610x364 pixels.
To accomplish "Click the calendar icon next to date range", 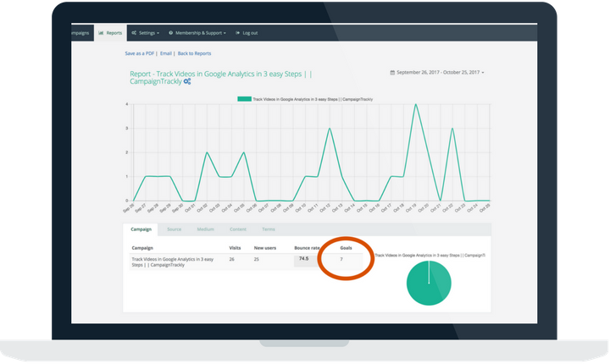I will pos(391,73).
